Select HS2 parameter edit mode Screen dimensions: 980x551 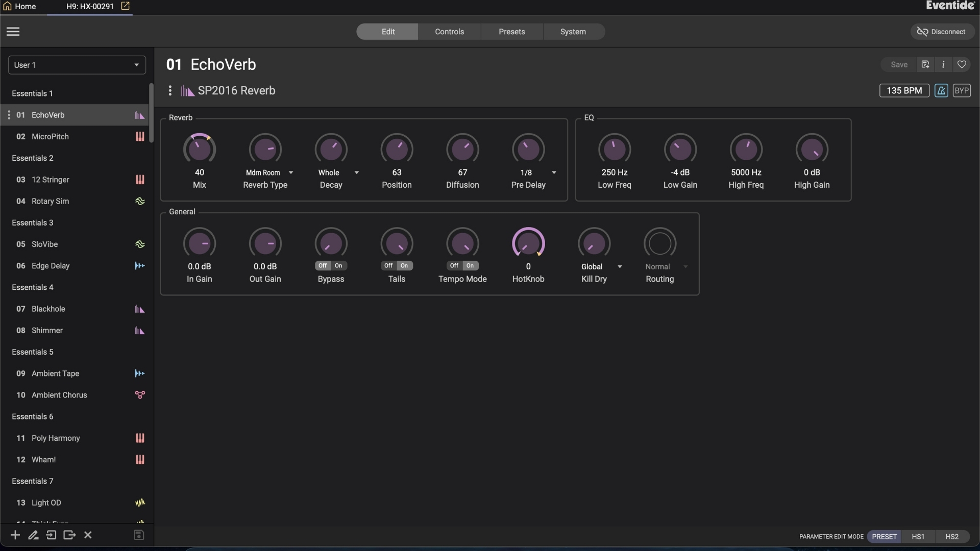click(x=951, y=537)
